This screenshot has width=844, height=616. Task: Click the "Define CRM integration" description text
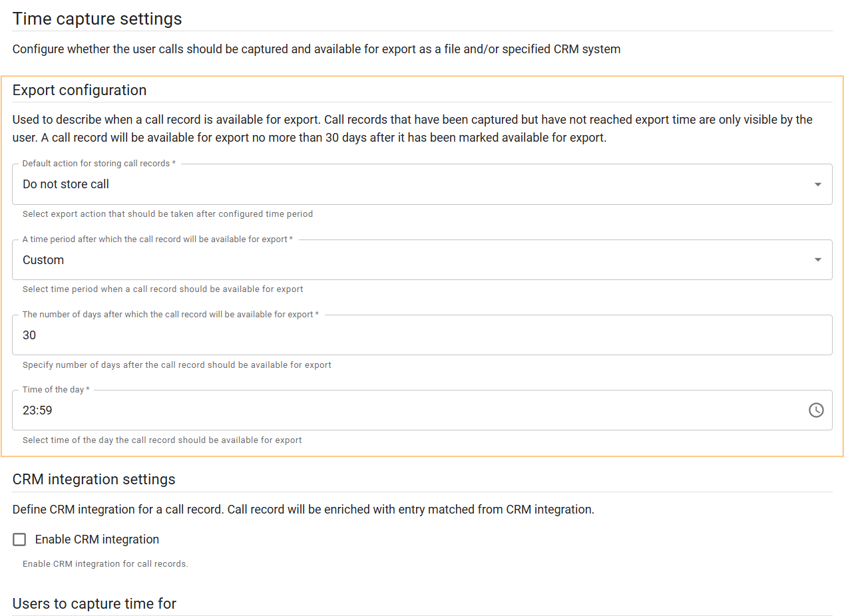click(303, 510)
